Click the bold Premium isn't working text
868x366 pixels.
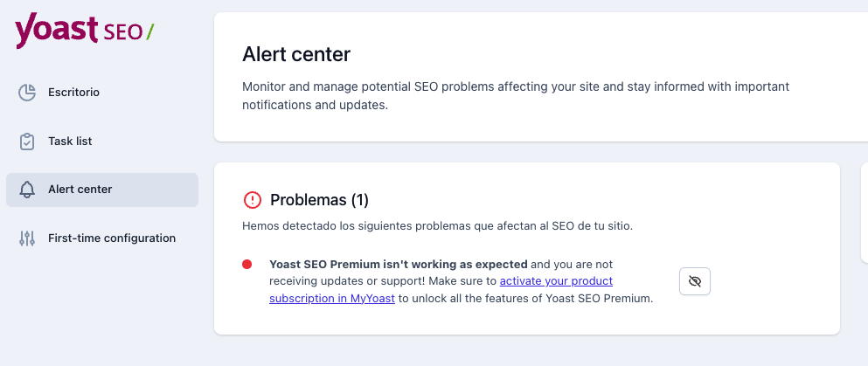pos(399,264)
